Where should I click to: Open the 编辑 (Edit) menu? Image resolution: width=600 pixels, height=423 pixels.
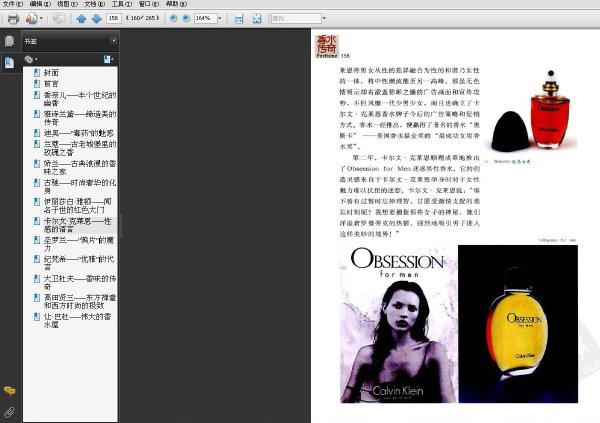pos(40,4)
